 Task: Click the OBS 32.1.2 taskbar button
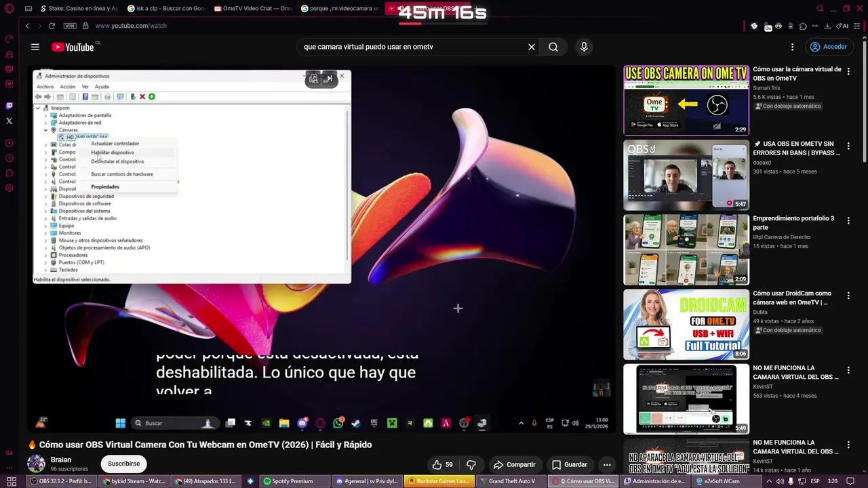point(61,481)
